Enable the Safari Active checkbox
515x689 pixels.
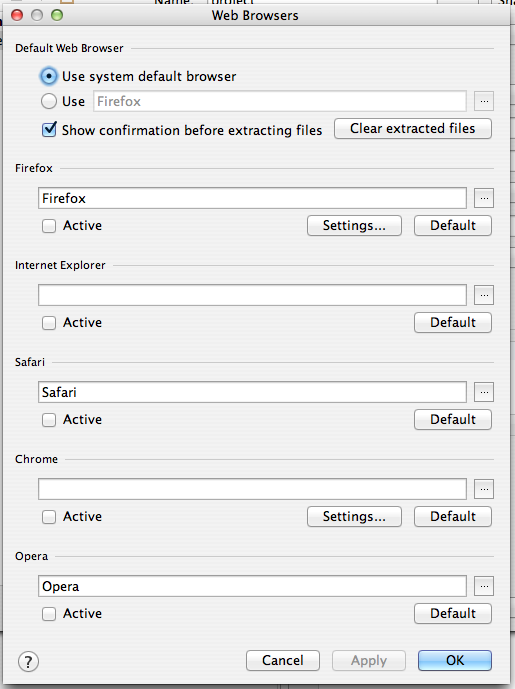[x=49, y=420]
